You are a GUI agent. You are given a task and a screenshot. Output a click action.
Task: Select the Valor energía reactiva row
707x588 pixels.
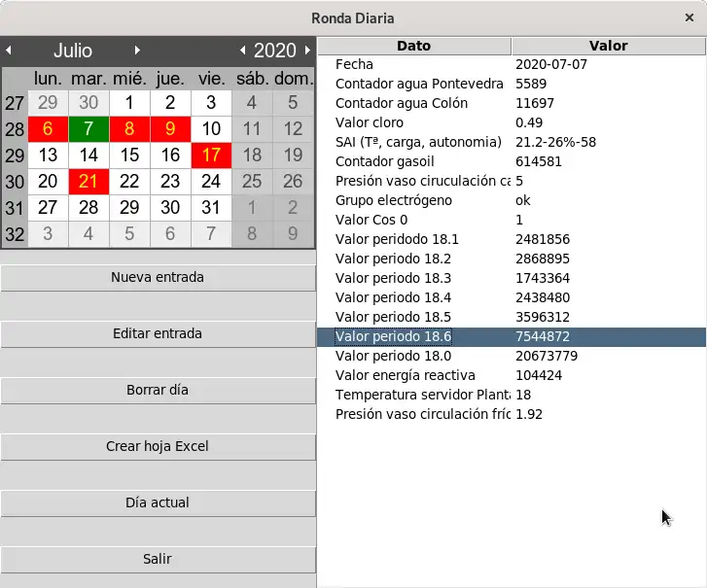tap(512, 375)
